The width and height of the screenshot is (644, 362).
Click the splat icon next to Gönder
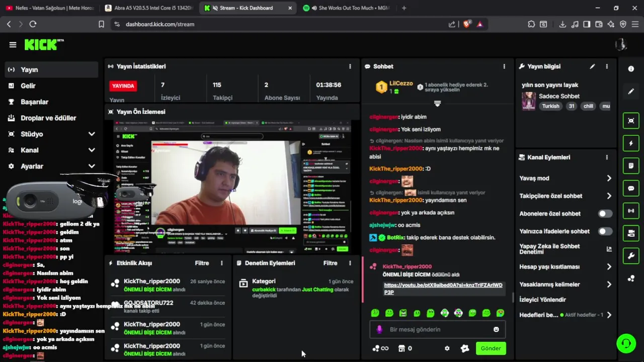[x=465, y=348]
